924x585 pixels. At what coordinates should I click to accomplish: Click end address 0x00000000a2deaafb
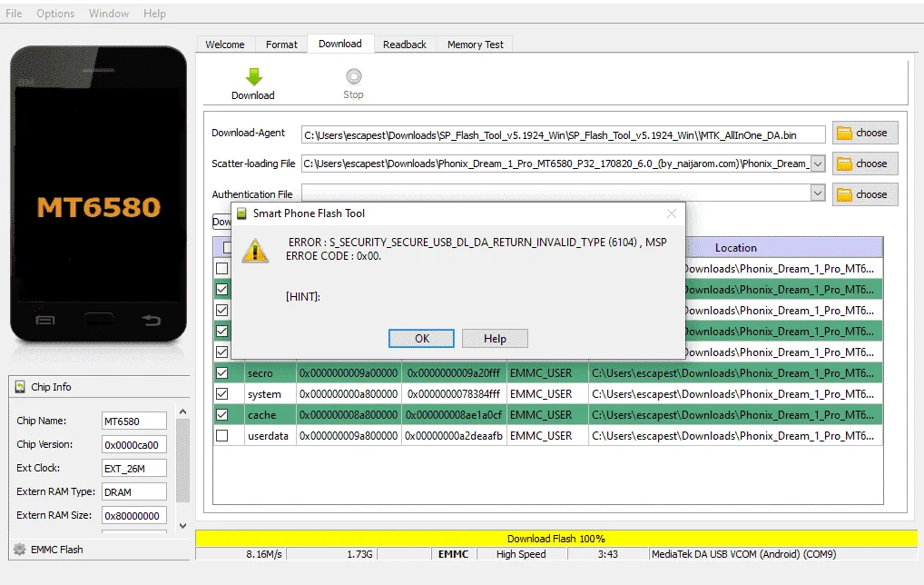pos(454,436)
